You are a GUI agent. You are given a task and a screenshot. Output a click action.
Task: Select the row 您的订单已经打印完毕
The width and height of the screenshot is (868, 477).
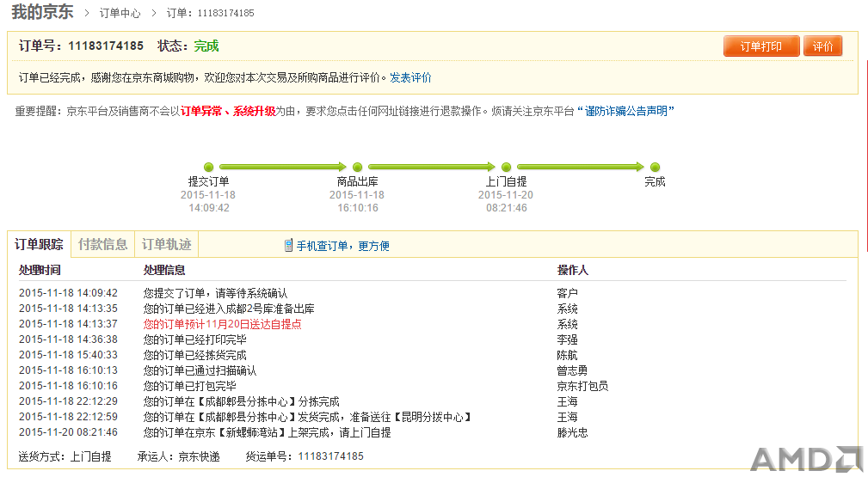pyautogui.click(x=432, y=339)
